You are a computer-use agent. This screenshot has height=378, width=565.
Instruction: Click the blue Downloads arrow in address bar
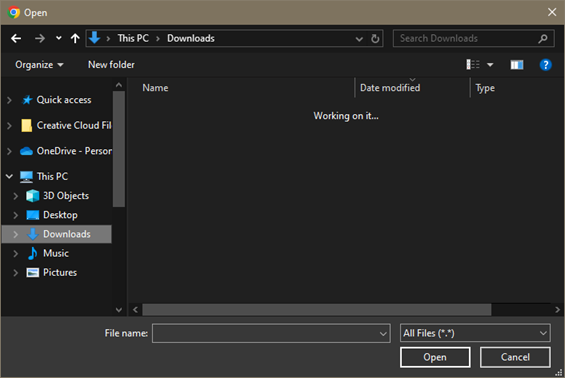coord(94,38)
